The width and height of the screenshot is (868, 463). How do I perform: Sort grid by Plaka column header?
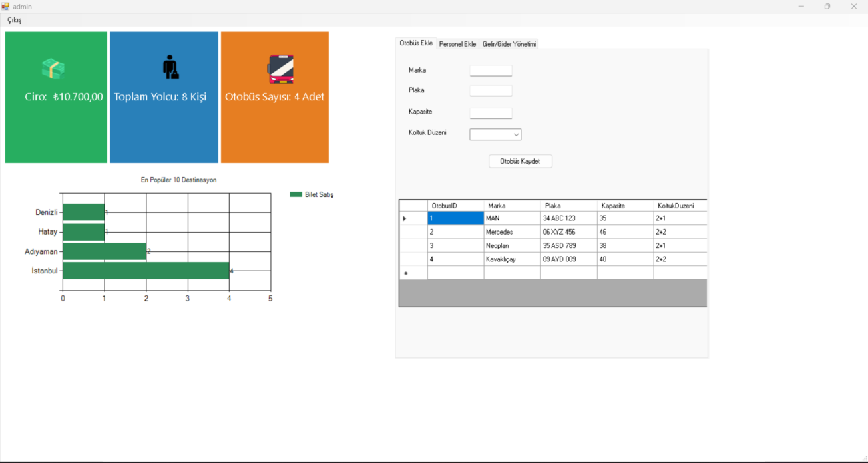[x=568, y=206]
